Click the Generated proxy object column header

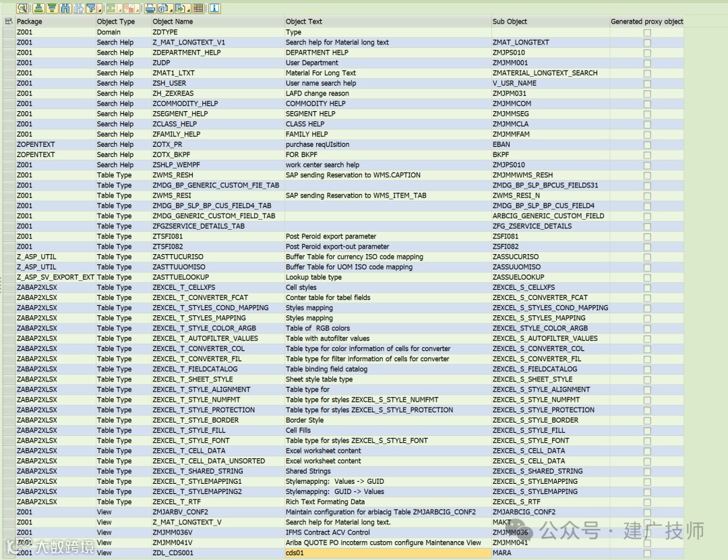pyautogui.click(x=646, y=22)
